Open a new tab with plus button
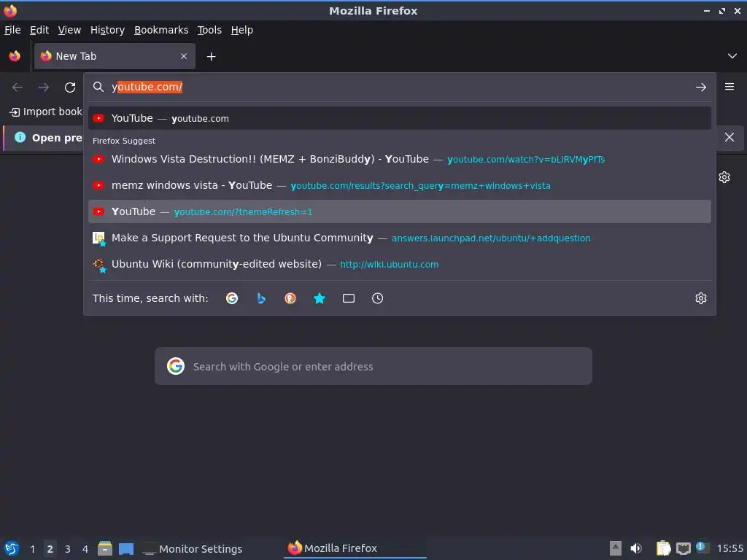 point(211,57)
